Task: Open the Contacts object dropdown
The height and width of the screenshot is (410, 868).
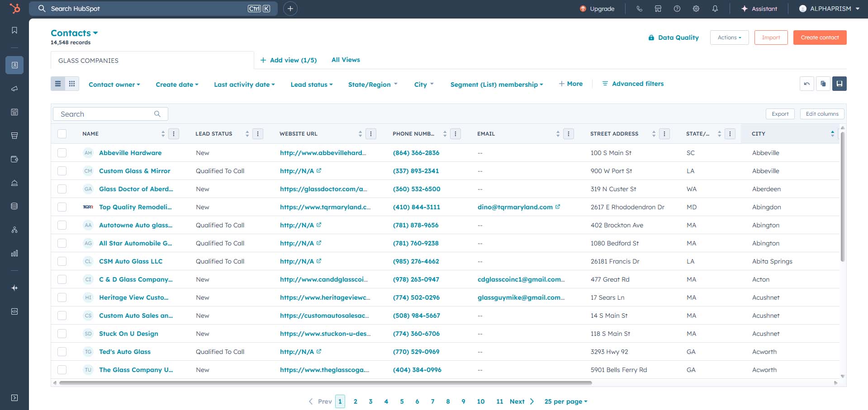Action: point(74,33)
